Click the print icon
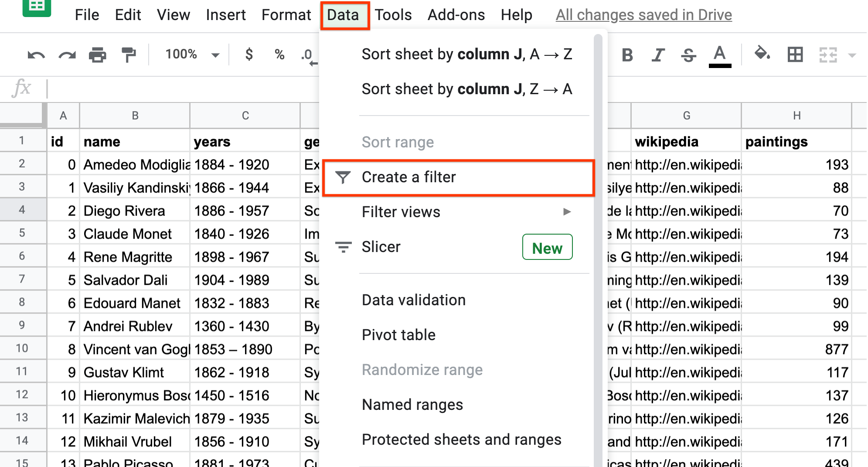This screenshot has height=467, width=868. point(98,55)
